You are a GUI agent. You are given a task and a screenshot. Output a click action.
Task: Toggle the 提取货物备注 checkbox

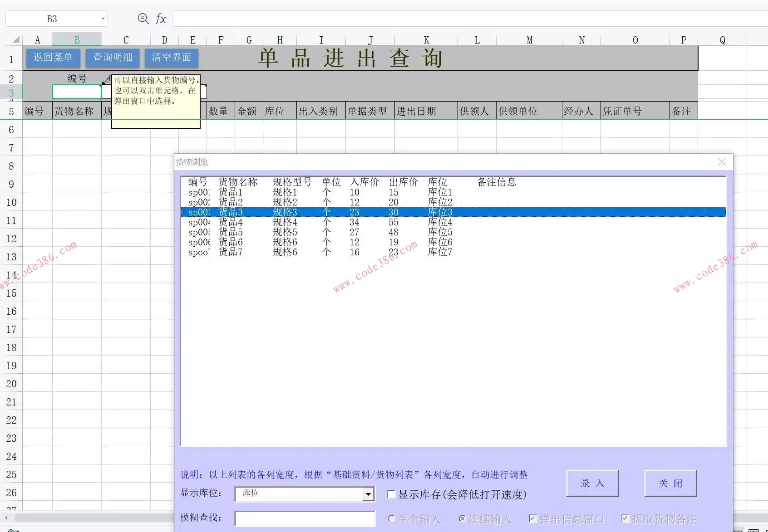click(625, 518)
